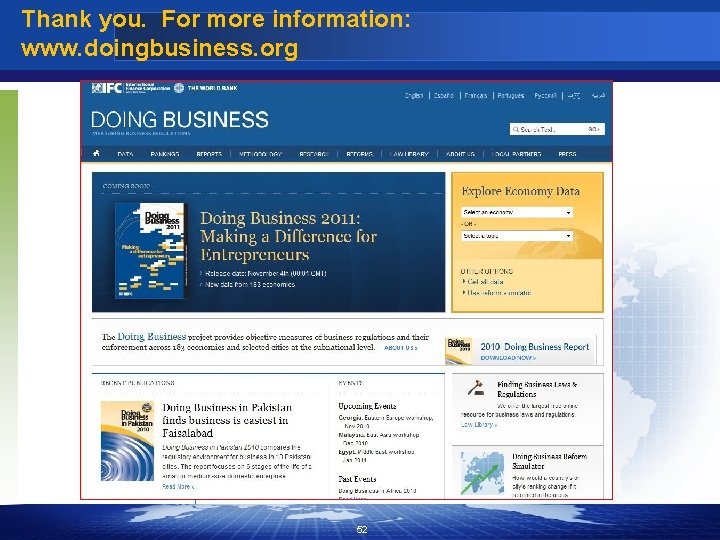Click the About Us link after description
Image resolution: width=720 pixels, height=540 pixels.
pyautogui.click(x=401, y=348)
